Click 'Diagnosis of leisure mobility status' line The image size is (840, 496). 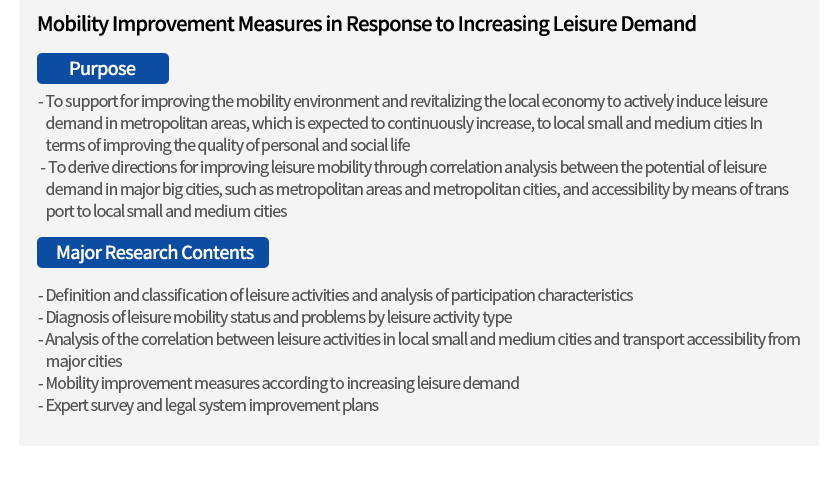pyautogui.click(x=275, y=317)
